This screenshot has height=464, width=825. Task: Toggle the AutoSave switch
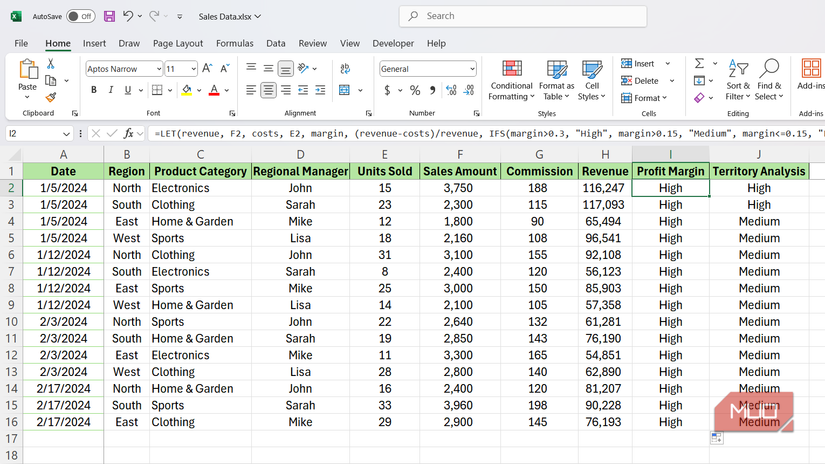[x=80, y=16]
